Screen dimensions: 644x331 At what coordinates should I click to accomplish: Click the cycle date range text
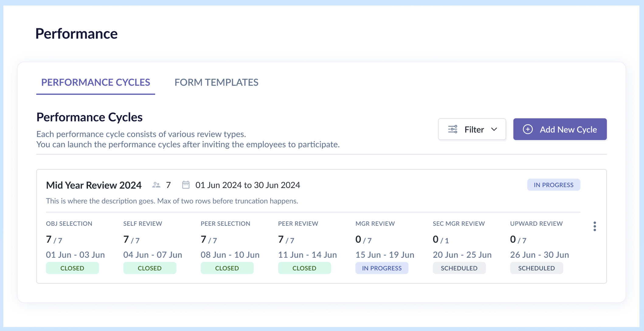tap(248, 185)
